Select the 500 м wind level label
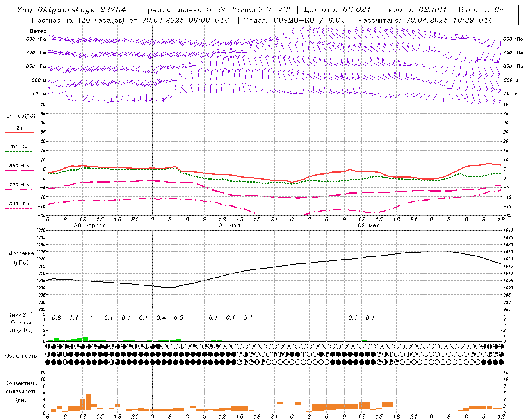The height and width of the screenshot is (420, 525). [39, 80]
